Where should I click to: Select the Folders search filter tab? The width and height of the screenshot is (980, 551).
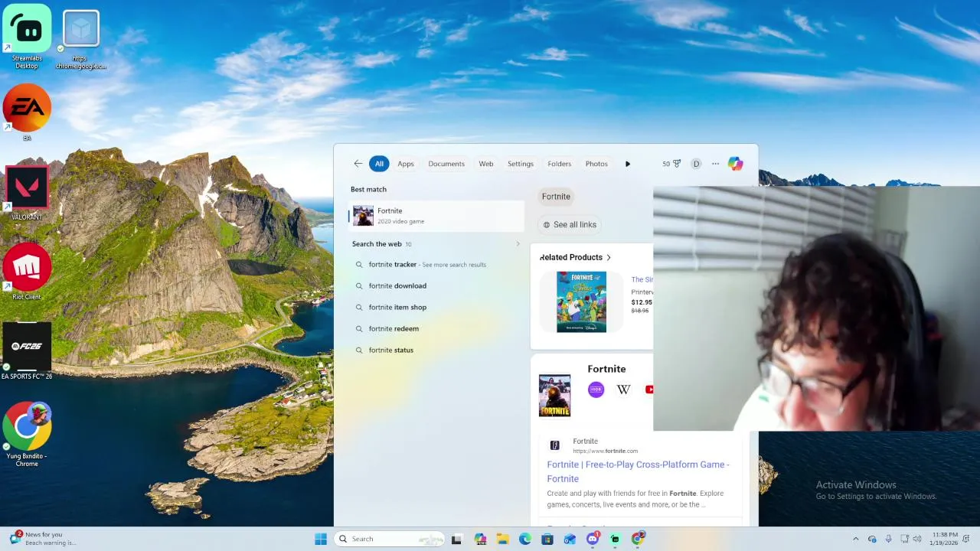pos(560,164)
